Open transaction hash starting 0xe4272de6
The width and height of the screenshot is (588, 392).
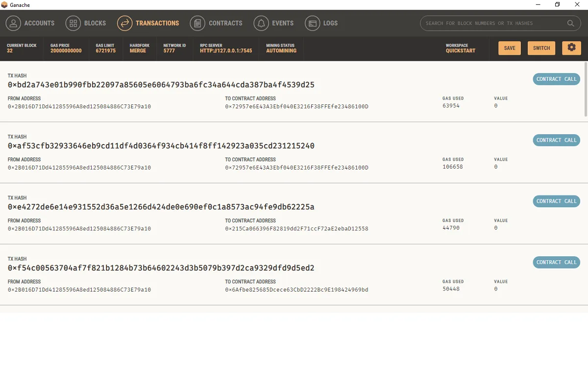point(161,207)
